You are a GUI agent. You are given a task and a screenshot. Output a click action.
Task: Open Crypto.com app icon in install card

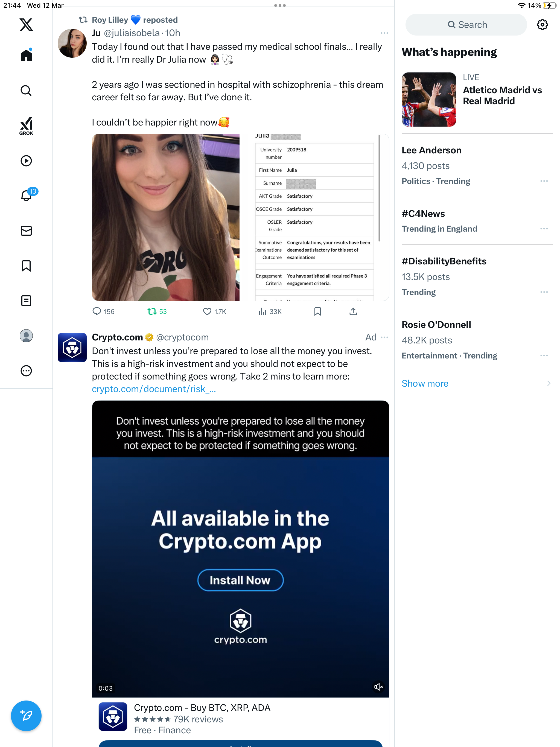(113, 717)
